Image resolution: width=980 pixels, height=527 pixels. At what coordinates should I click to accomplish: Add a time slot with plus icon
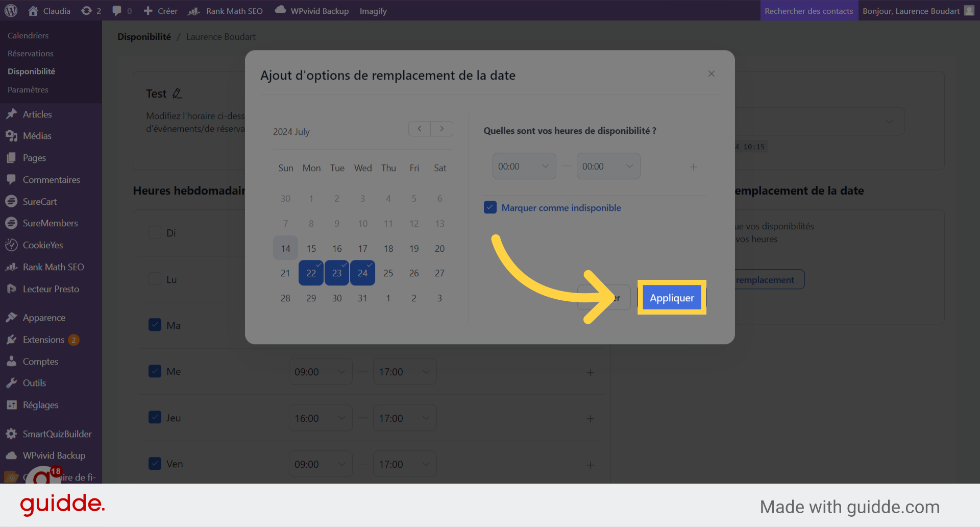coord(693,167)
